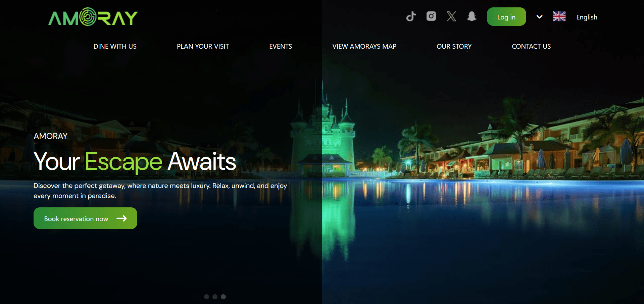Navigate to Our Story
Image resolution: width=644 pixels, height=304 pixels.
tap(454, 46)
